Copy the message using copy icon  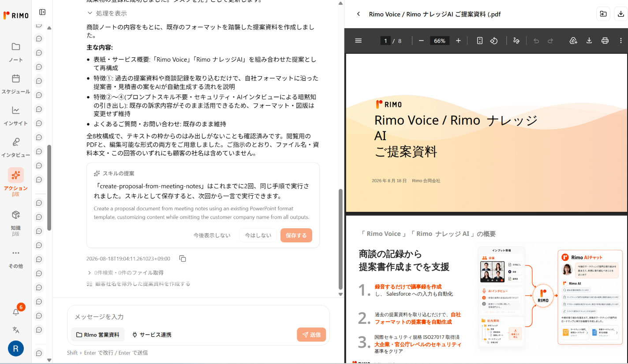(183, 259)
